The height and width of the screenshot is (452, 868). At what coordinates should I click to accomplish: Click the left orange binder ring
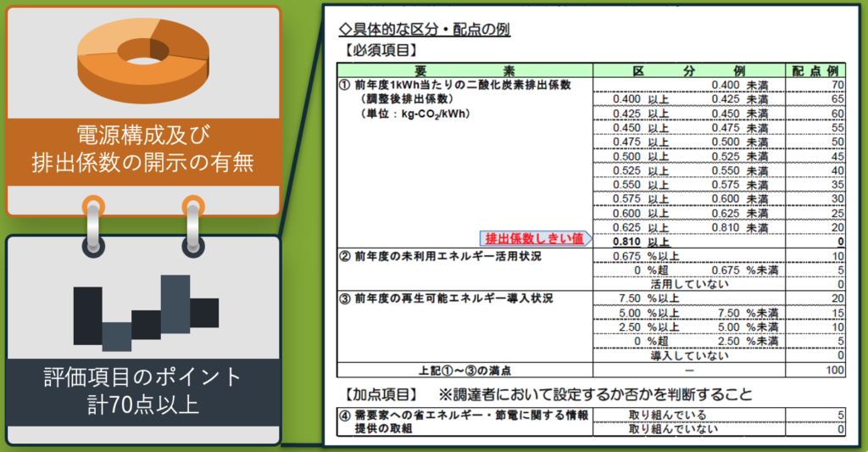tap(93, 206)
